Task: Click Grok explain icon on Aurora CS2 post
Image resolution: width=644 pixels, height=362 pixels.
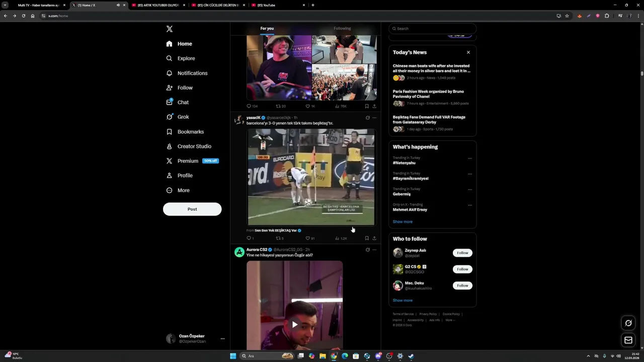Action: click(x=367, y=250)
